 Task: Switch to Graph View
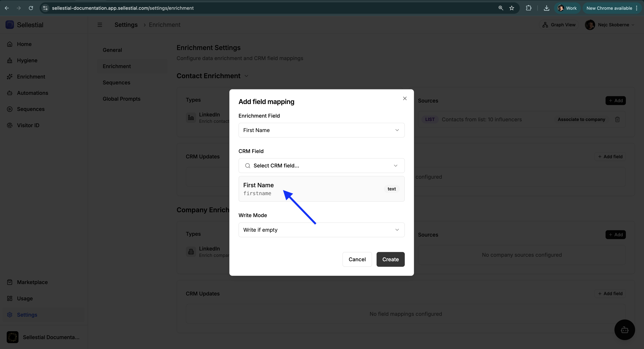(559, 24)
